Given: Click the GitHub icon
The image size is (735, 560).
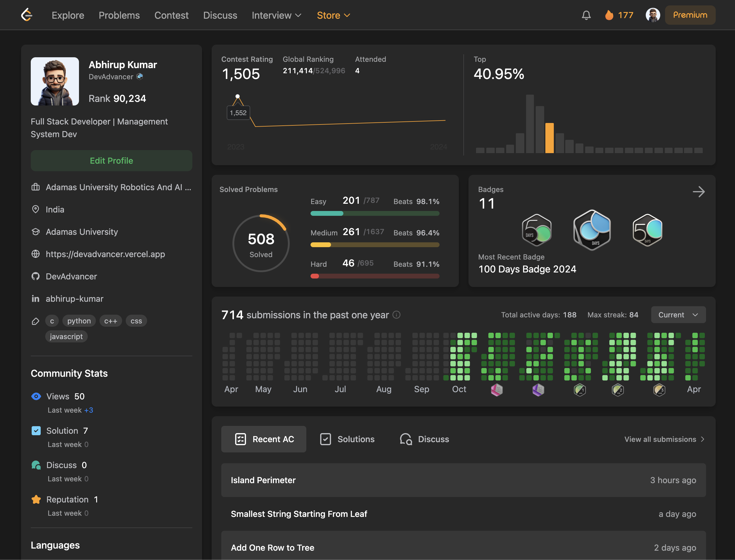Looking at the screenshot, I should coord(35,276).
